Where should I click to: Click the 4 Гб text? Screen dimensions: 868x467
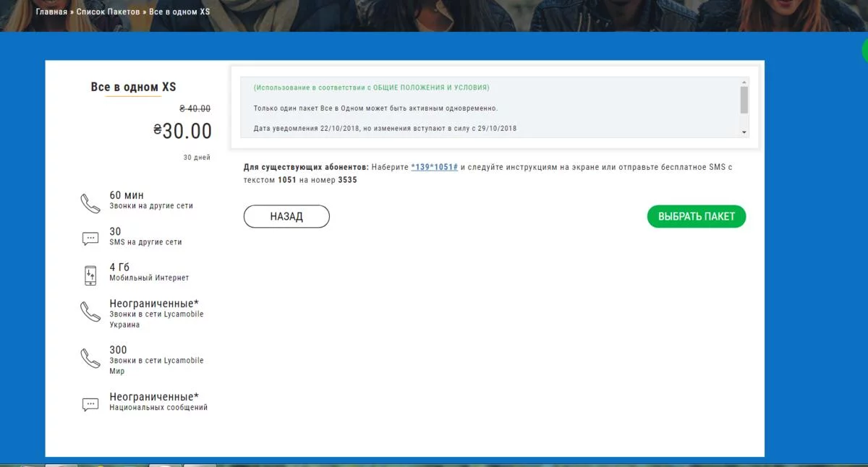(119, 267)
